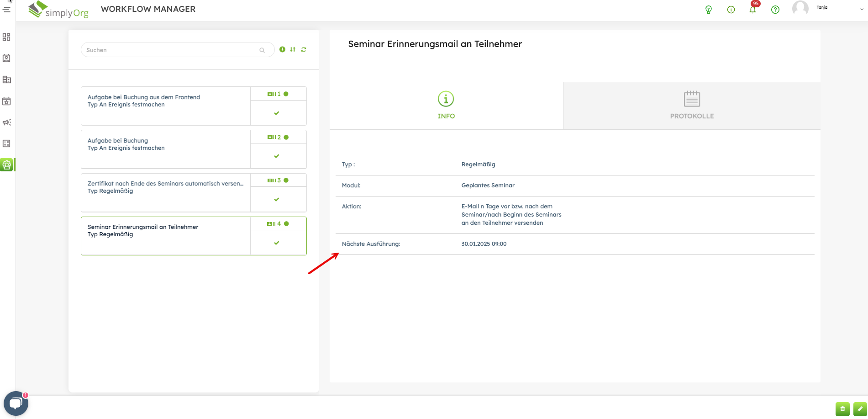Image resolution: width=868 pixels, height=419 pixels.
Task: Delete workflow with the trash button
Action: click(x=842, y=409)
